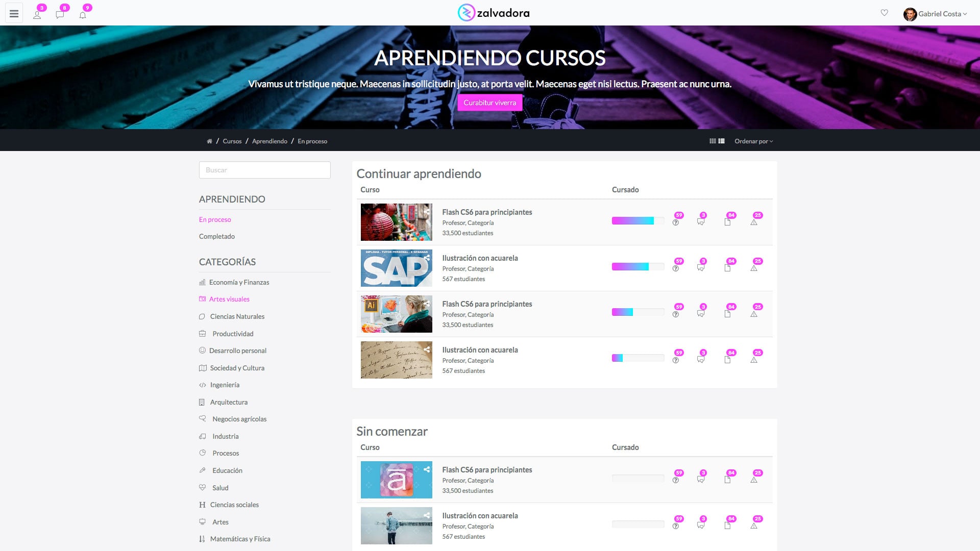Switch to grid view layout

coord(713,141)
